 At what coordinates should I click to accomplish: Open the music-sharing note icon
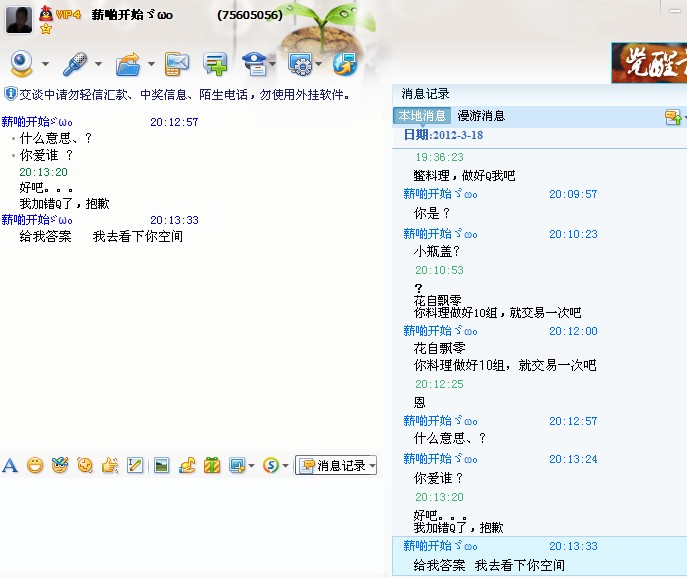(x=186, y=465)
